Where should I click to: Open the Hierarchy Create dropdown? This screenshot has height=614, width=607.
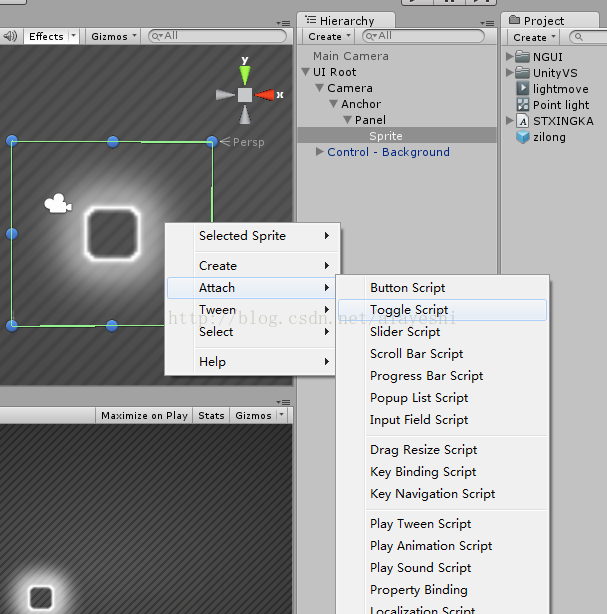pos(329,36)
